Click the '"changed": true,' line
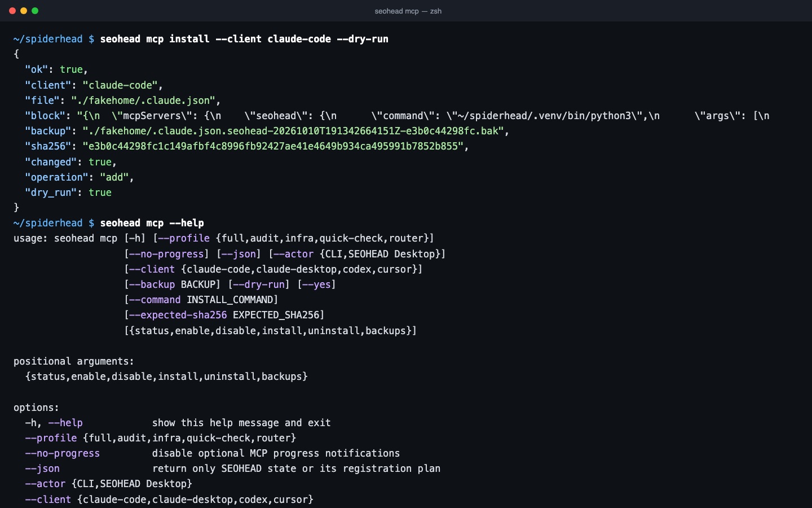Screen dimensions: 812x508 (x=70, y=162)
